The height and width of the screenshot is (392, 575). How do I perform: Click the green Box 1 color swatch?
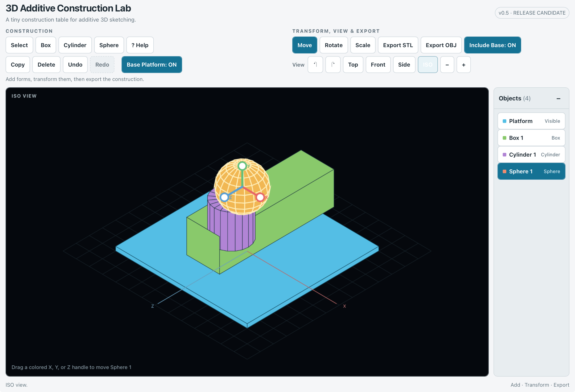pyautogui.click(x=504, y=138)
